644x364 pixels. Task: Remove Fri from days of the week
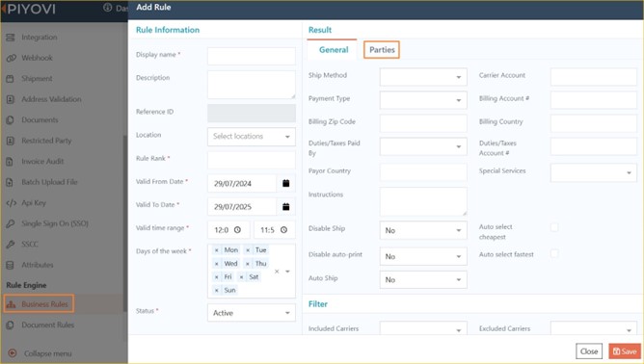(x=217, y=277)
